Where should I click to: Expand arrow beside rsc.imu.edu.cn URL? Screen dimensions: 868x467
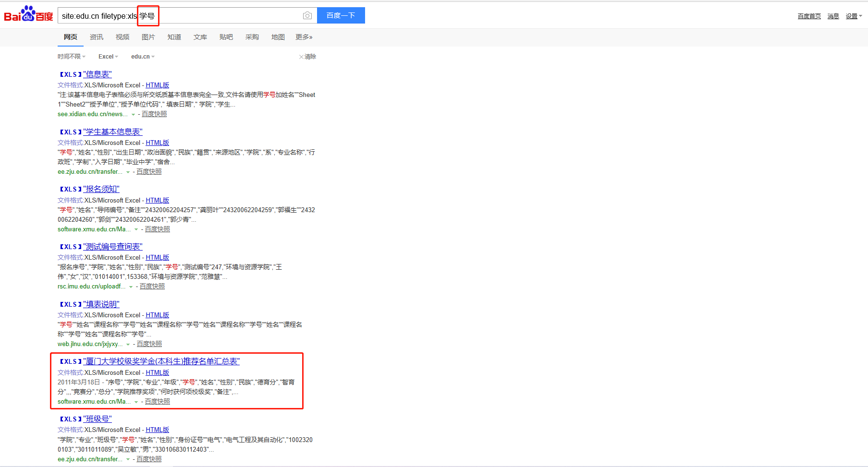click(x=131, y=287)
